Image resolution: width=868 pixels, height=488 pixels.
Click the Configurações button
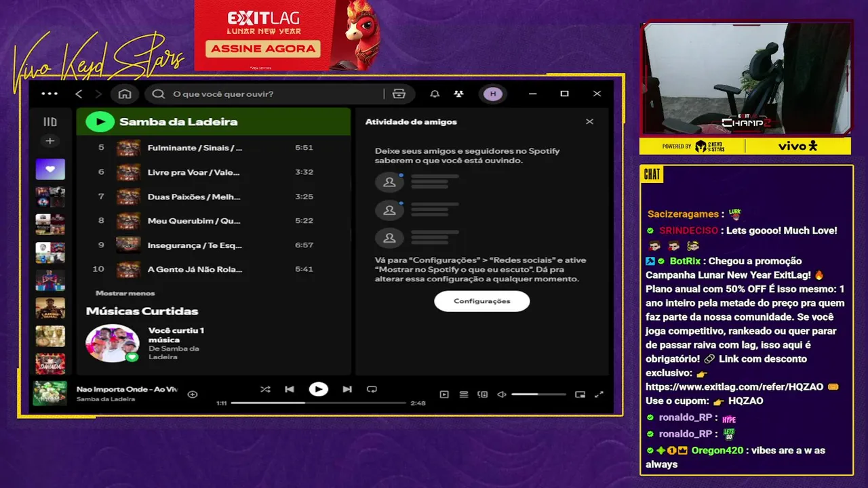click(482, 301)
